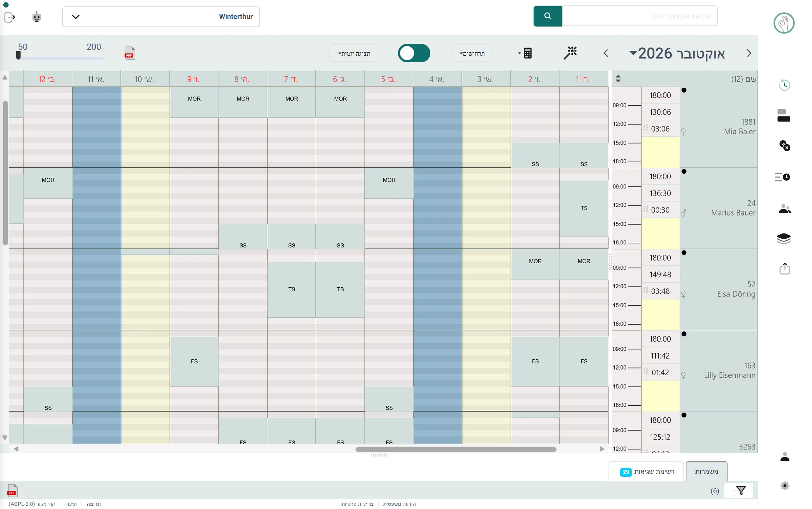Click the teal search button

click(548, 16)
